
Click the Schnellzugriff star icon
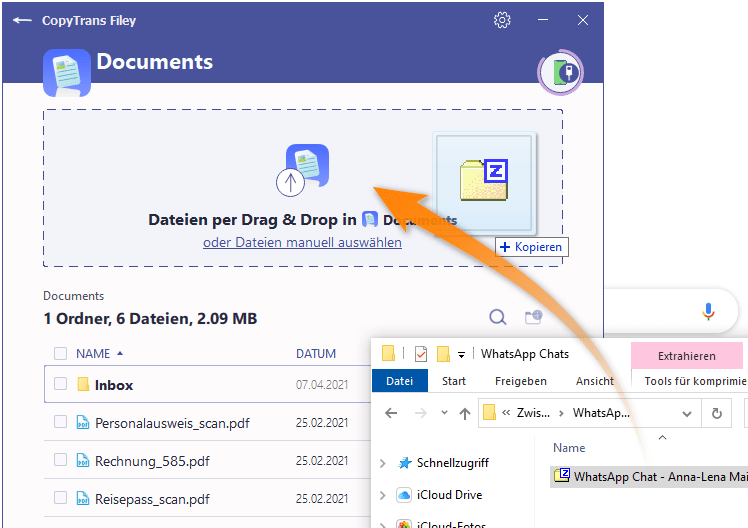pyautogui.click(x=405, y=463)
